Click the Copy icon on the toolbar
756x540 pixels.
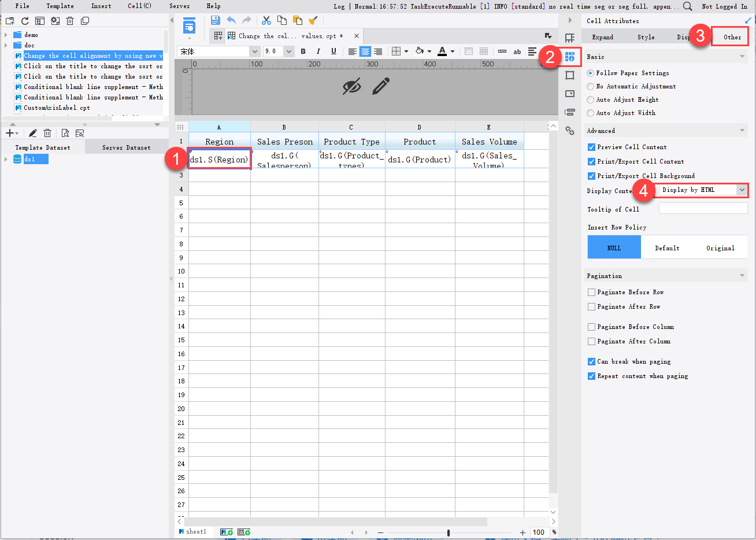click(x=281, y=20)
